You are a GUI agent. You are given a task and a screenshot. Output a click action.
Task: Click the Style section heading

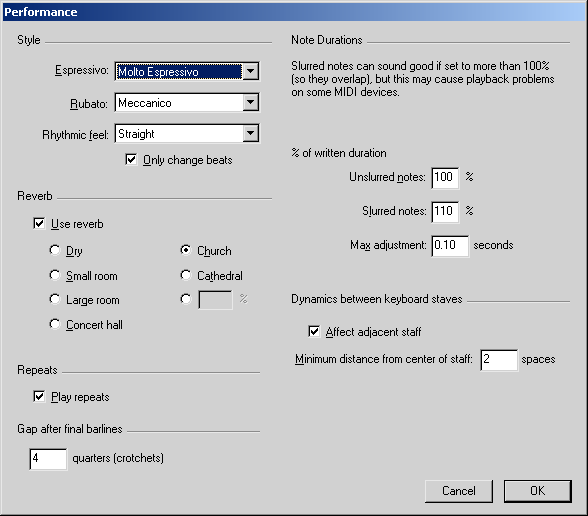[x=28, y=40]
